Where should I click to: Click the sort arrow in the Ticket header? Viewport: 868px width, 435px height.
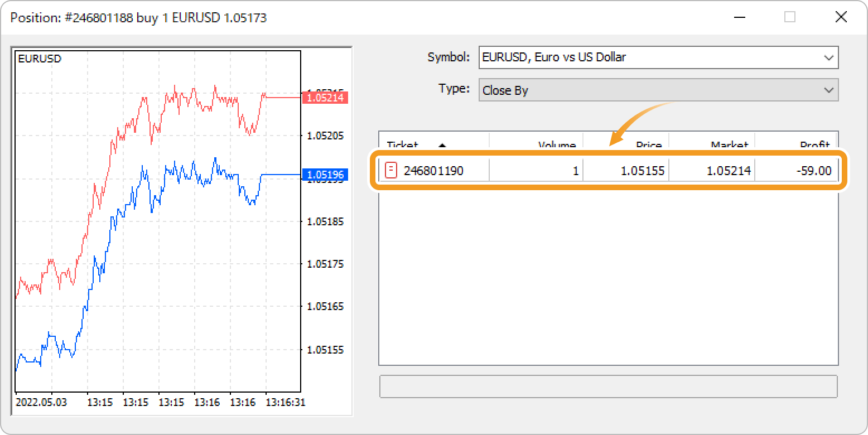click(x=442, y=146)
